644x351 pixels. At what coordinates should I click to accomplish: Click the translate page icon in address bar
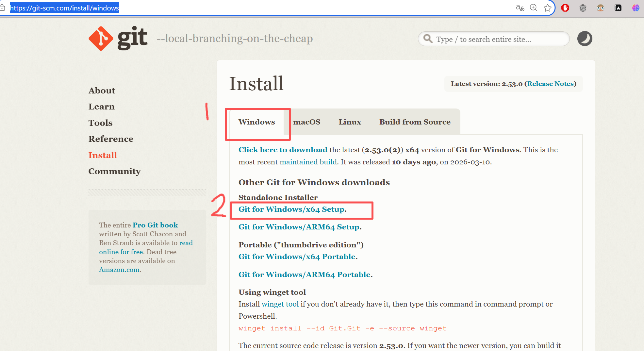tap(520, 8)
